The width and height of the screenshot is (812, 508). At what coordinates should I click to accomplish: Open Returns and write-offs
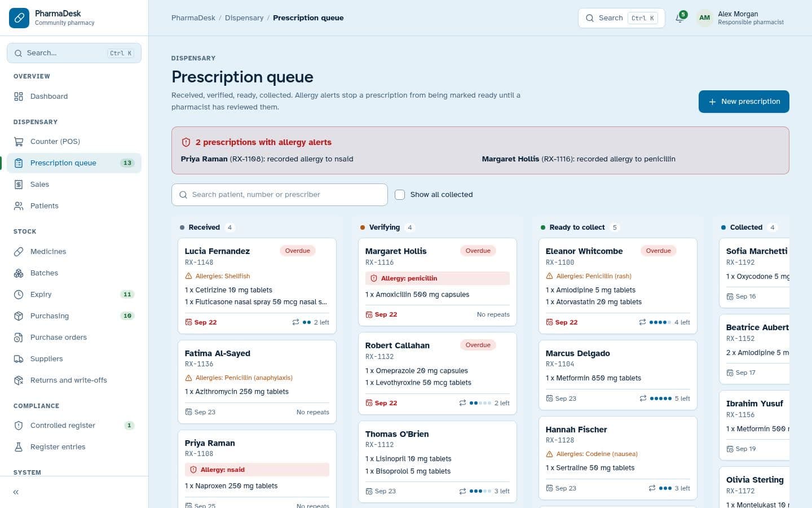click(x=74, y=380)
